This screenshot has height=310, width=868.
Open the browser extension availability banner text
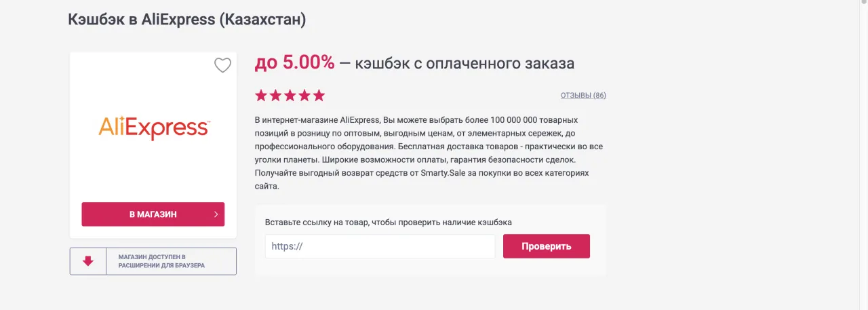point(161,261)
